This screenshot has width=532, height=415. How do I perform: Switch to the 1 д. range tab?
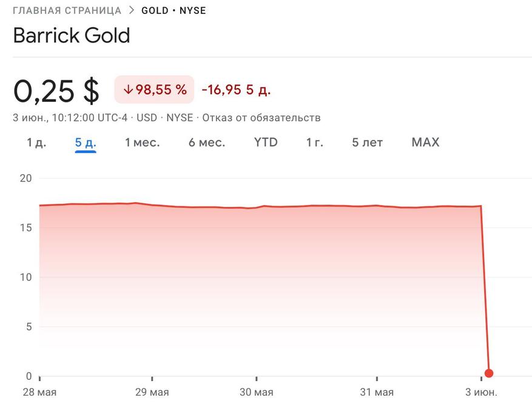coord(36,143)
